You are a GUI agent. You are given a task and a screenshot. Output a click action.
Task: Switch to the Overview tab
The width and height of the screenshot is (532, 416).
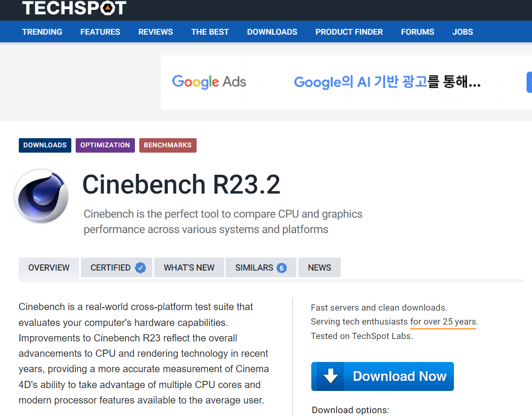click(x=49, y=268)
